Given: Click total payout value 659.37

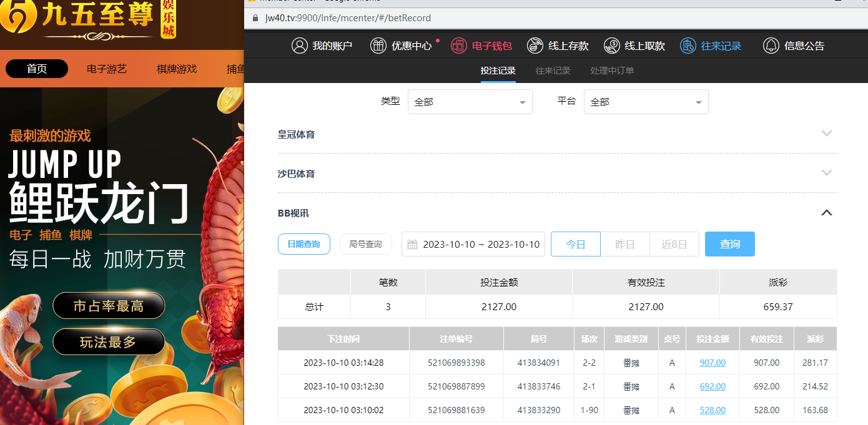Looking at the screenshot, I should pos(778,307).
